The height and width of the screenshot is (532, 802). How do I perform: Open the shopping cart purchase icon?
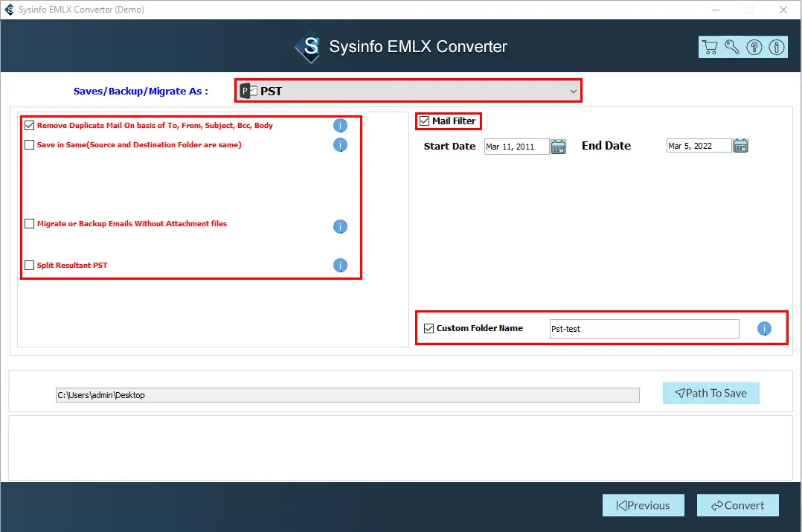tap(710, 48)
